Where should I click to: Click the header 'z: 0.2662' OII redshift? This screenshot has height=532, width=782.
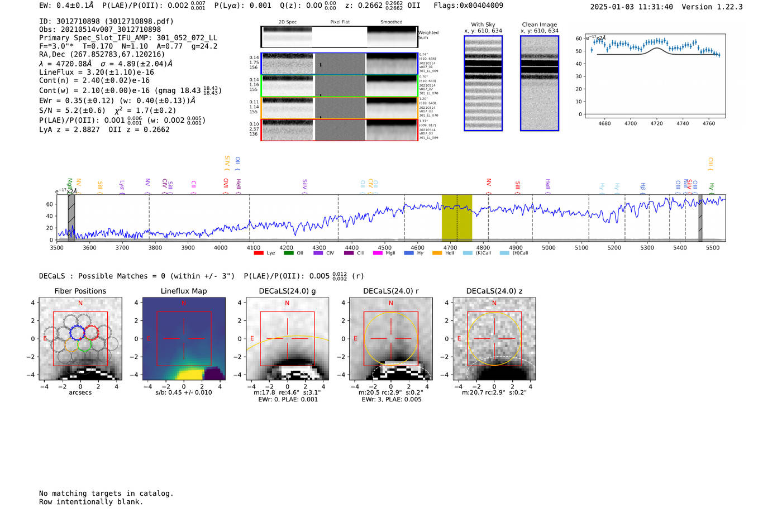pos(383,5)
